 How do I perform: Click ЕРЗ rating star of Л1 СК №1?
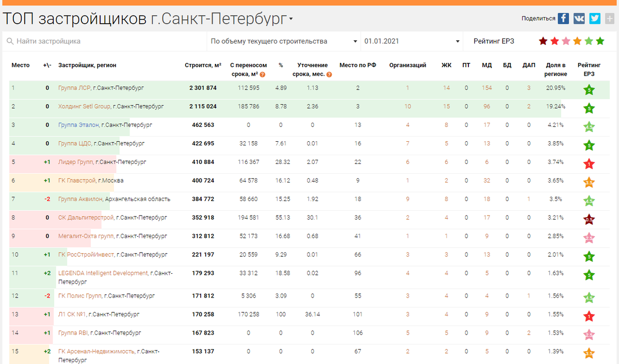[589, 317]
